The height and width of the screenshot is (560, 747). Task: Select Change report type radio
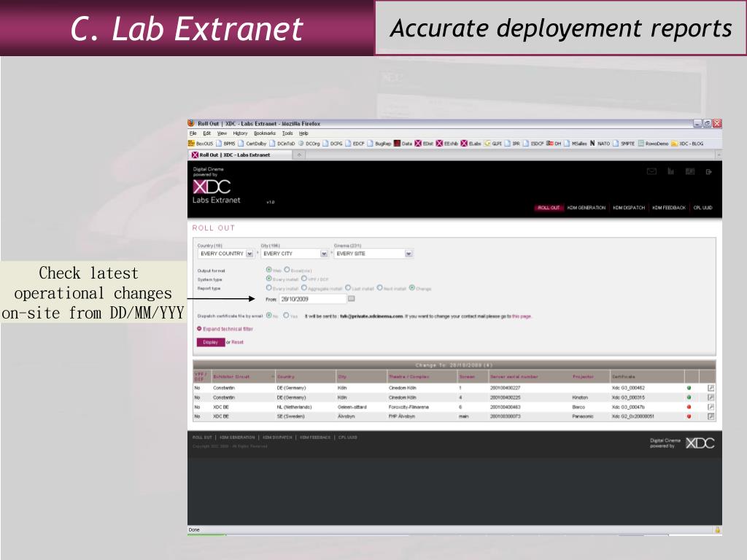[x=411, y=287]
